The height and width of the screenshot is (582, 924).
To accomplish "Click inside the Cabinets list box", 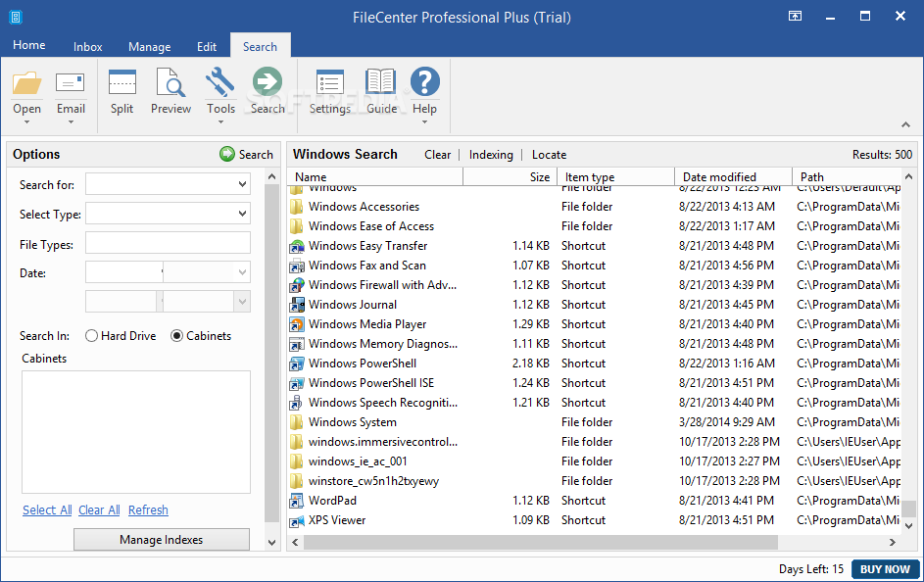I will 136,432.
